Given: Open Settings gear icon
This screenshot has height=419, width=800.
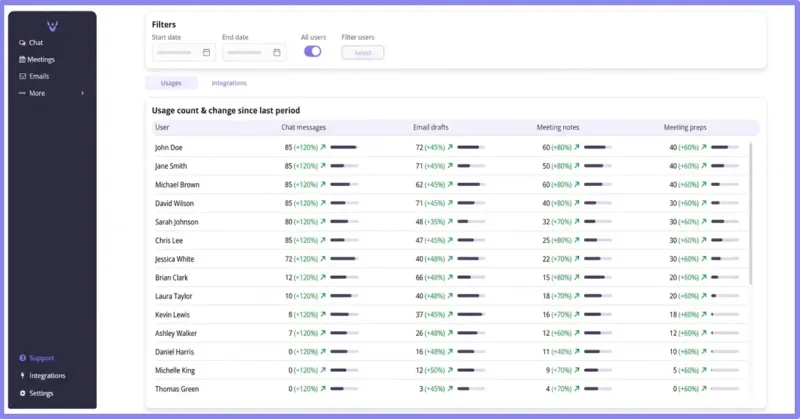Looking at the screenshot, I should pyautogui.click(x=22, y=393).
